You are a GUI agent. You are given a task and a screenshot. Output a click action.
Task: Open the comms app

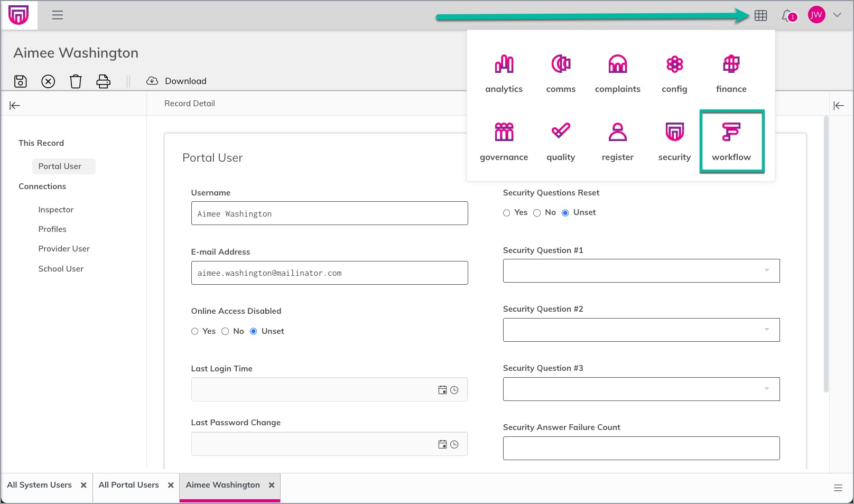[561, 73]
